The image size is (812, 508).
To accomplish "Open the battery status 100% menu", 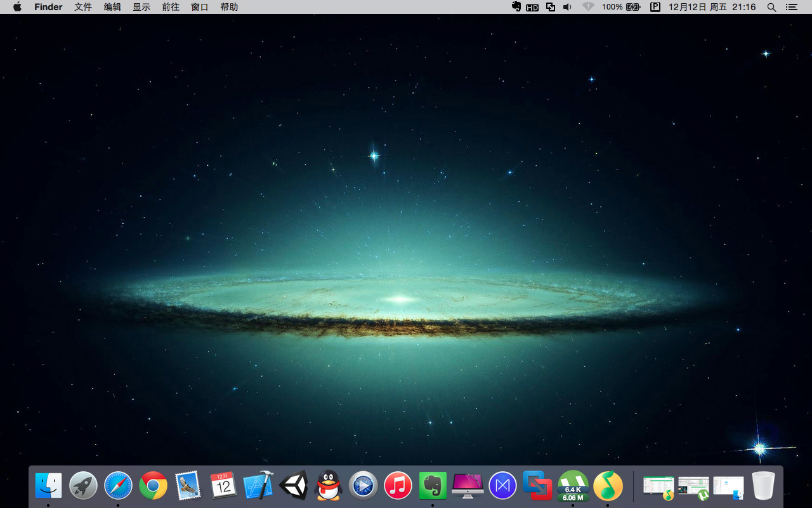I will [x=621, y=7].
